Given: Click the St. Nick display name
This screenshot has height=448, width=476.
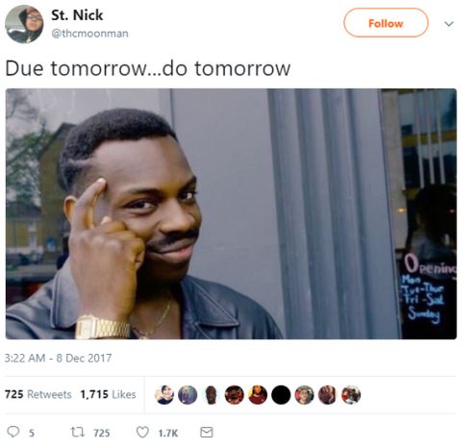Looking at the screenshot, I should point(77,15).
